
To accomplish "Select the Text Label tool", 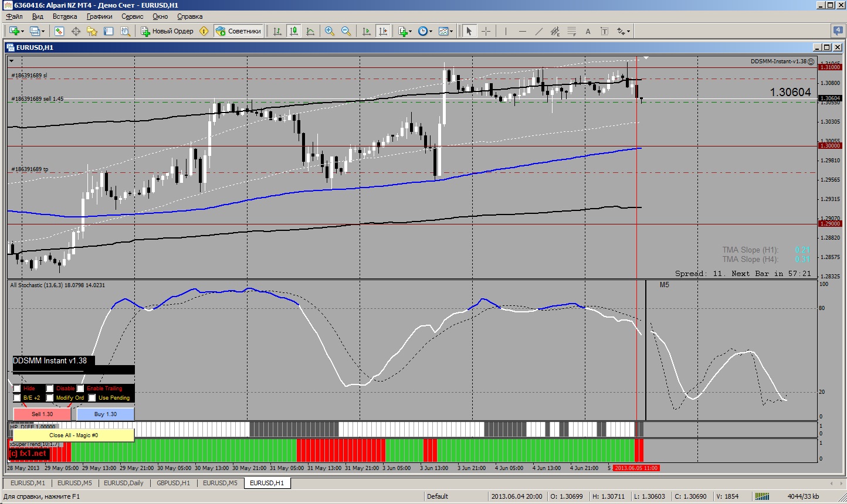I will coord(604,31).
